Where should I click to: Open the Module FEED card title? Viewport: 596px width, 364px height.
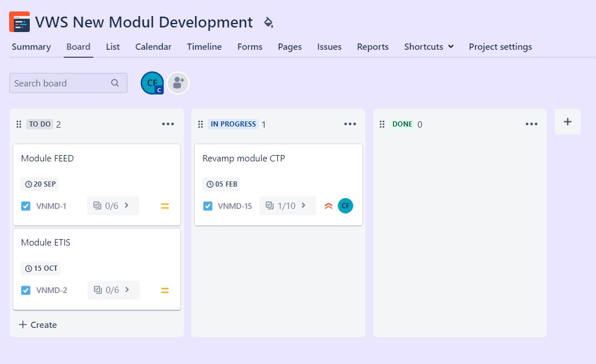(47, 158)
